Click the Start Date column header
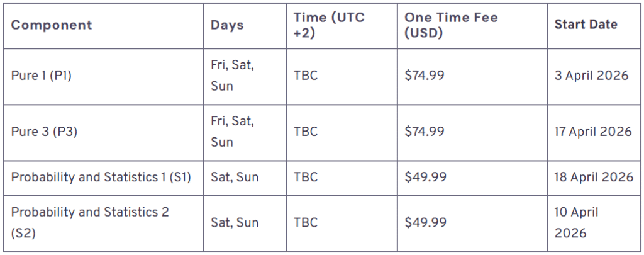The height and width of the screenshot is (255, 644). point(586,25)
